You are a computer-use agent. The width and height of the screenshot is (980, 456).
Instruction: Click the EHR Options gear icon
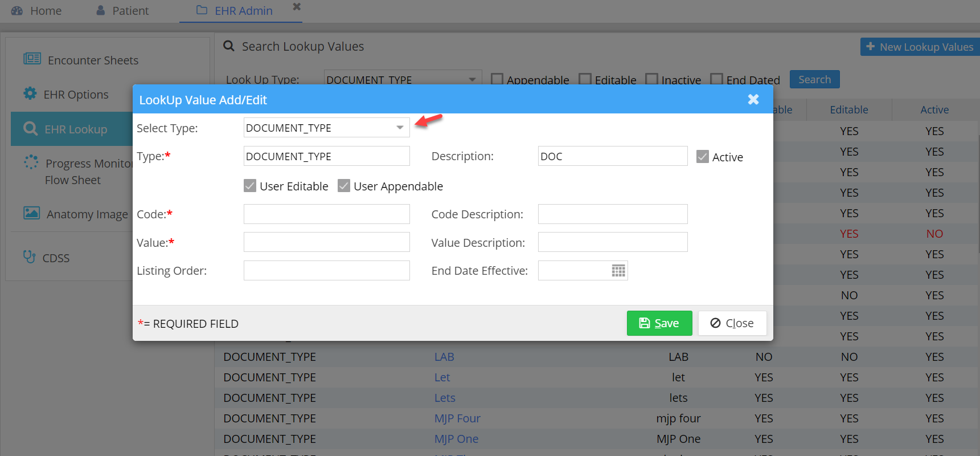pos(30,93)
